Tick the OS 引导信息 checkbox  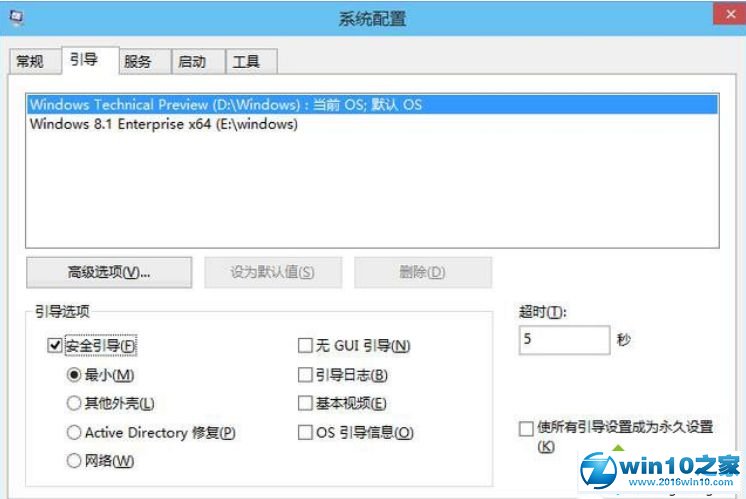point(306,433)
